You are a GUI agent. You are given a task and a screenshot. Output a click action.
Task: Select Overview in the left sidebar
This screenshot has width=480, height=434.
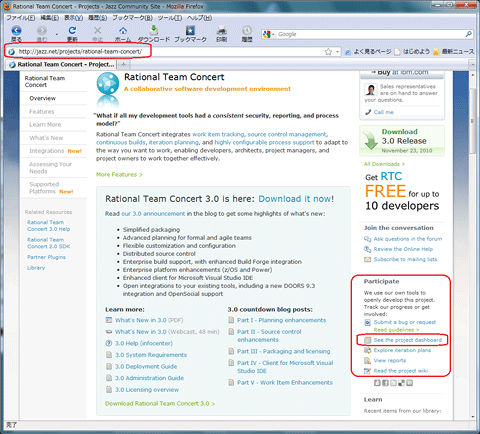(x=42, y=98)
